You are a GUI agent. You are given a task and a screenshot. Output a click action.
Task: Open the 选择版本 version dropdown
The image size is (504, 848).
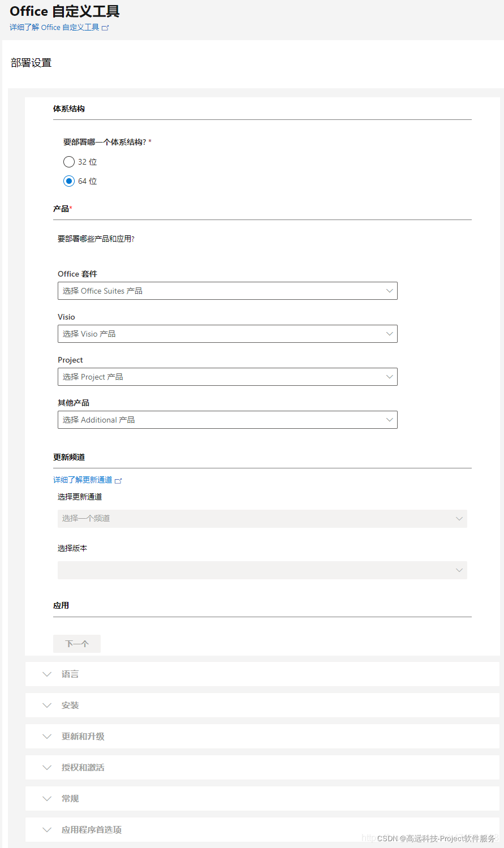(262, 570)
